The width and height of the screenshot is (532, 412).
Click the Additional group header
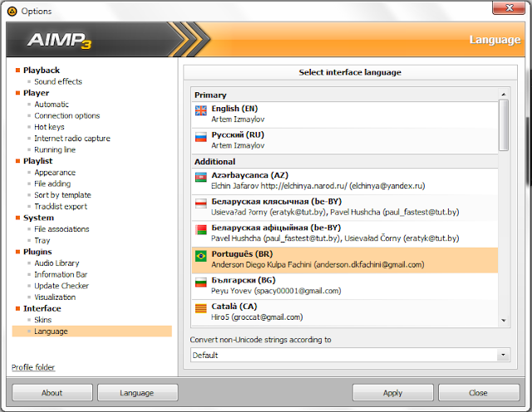pyautogui.click(x=345, y=161)
